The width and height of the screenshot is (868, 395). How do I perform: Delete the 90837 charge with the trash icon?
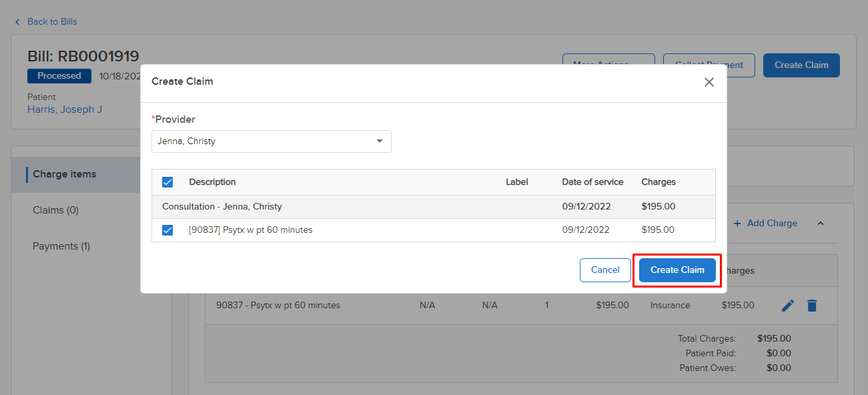811,306
